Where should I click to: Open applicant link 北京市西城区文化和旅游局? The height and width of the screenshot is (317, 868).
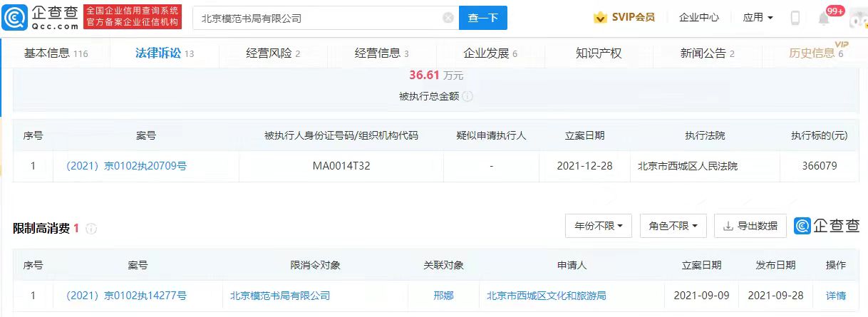[x=547, y=296]
